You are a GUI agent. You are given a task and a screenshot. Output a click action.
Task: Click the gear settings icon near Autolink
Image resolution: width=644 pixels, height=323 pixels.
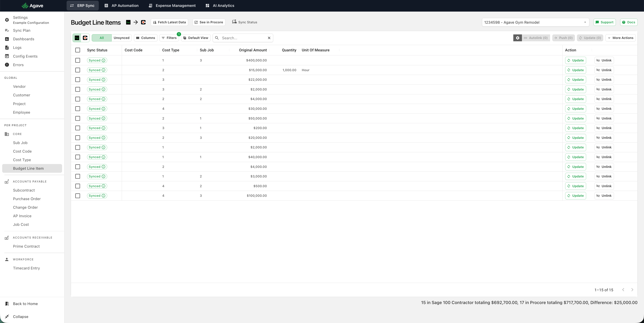point(518,38)
